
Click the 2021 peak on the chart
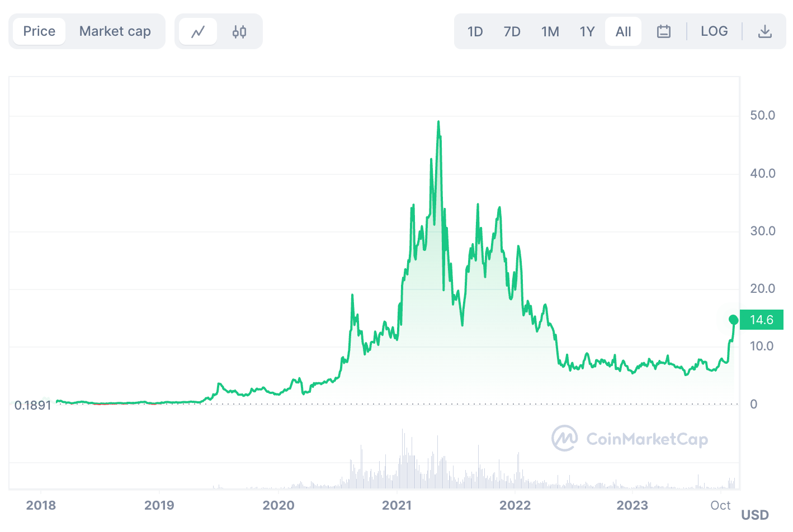438,121
